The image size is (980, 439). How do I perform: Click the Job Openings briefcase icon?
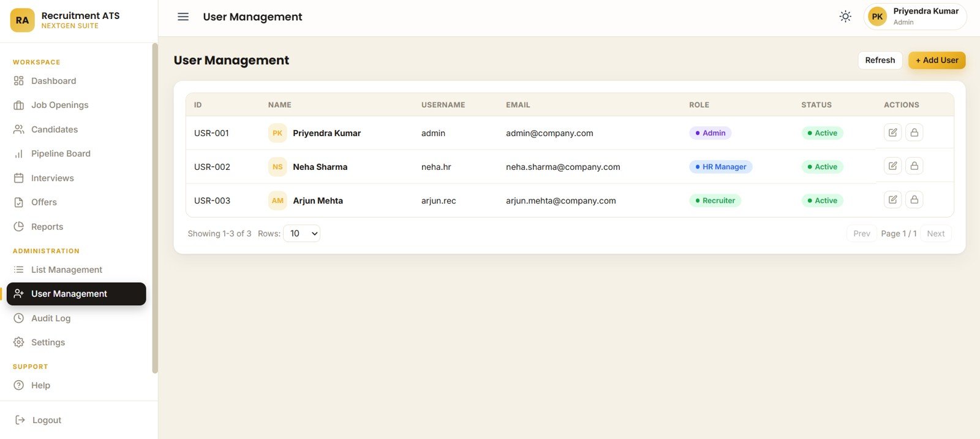pyautogui.click(x=19, y=105)
